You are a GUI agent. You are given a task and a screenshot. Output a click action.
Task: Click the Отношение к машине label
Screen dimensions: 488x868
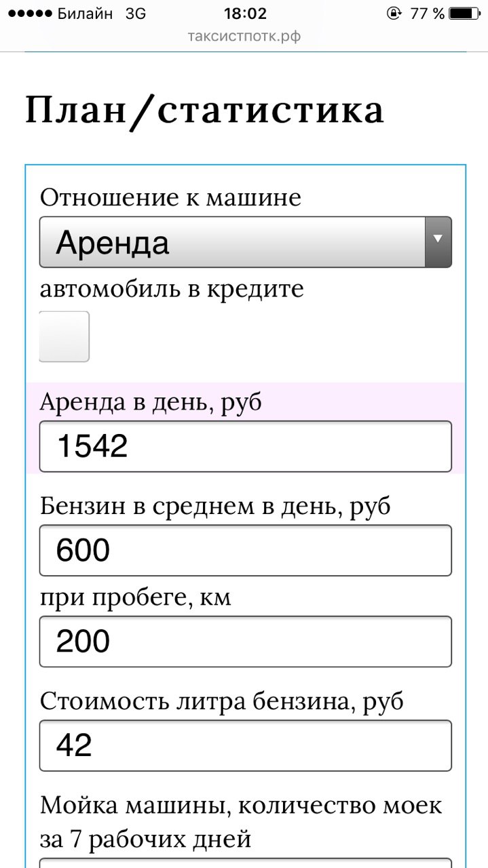(170, 198)
